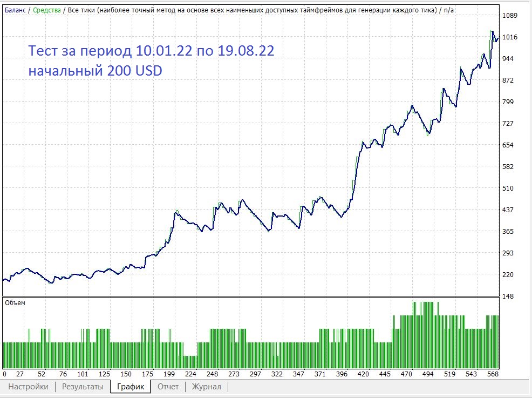Click trade number 101 on bottom axis
Image resolution: width=532 pixels, height=398 pixels.
[x=83, y=374]
